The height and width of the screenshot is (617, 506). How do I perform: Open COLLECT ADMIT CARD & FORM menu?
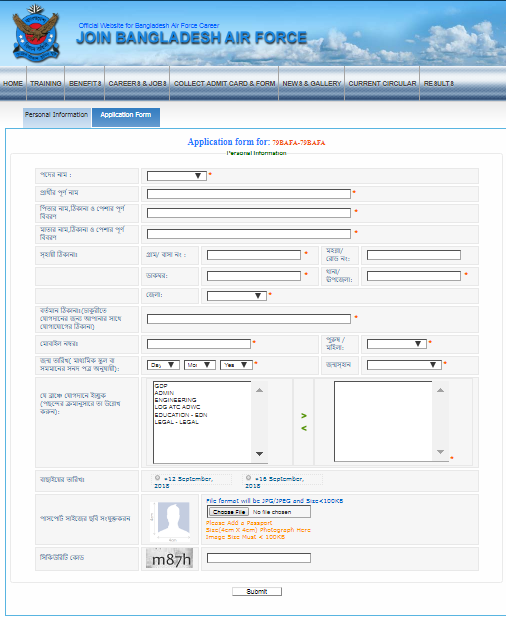[x=224, y=83]
